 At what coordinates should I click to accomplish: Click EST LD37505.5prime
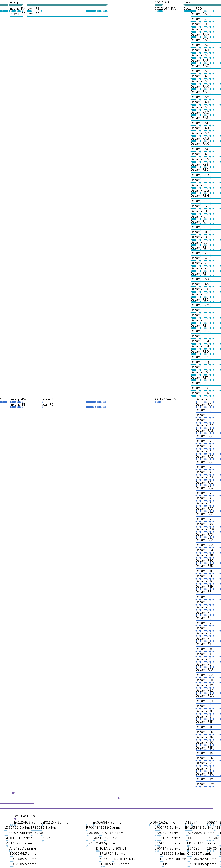point(23,864)
